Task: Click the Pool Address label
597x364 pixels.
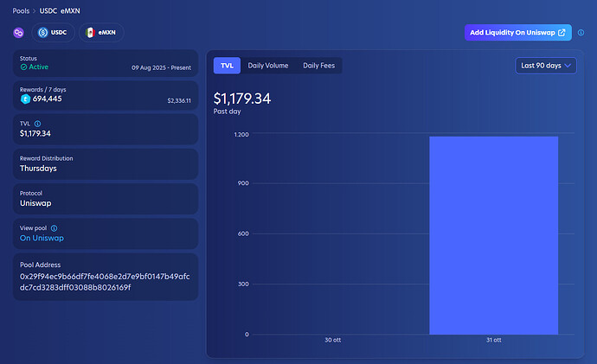Action: coord(41,265)
